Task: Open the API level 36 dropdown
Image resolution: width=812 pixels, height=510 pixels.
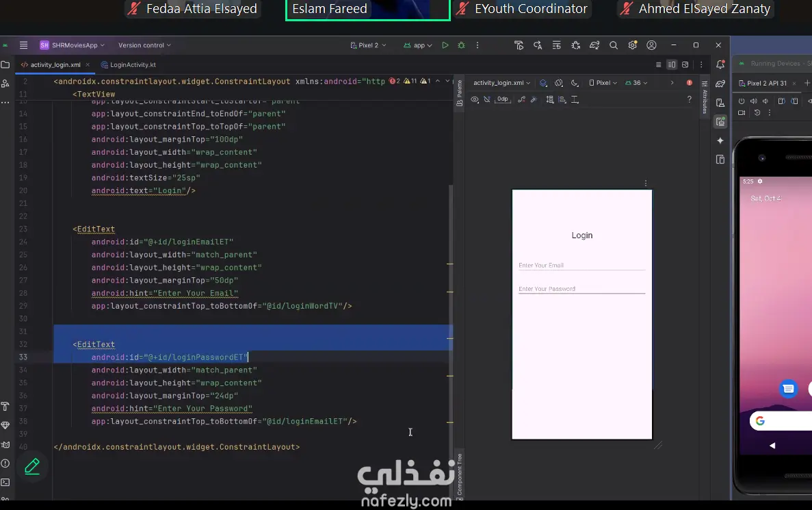Action: pos(636,83)
